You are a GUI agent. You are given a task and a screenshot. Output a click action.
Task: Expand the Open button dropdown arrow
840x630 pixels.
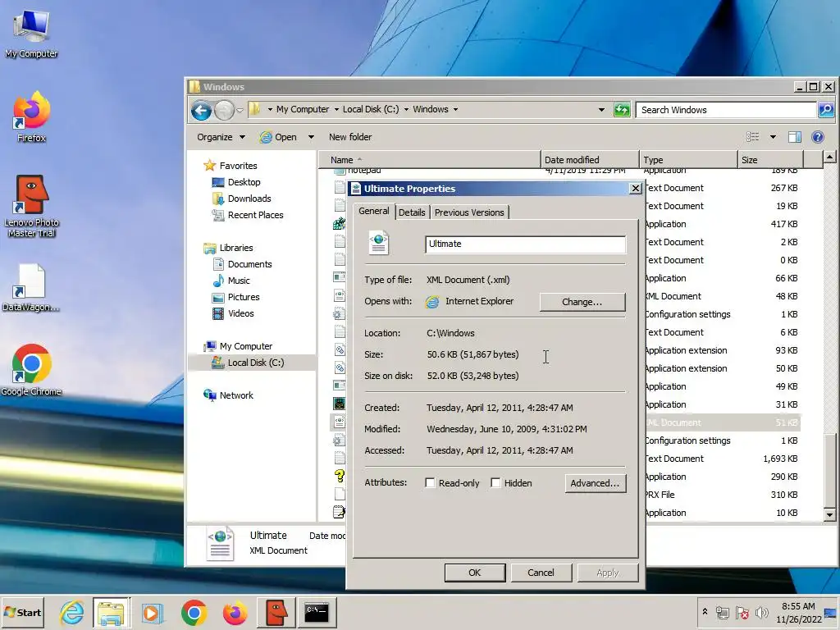coord(311,137)
